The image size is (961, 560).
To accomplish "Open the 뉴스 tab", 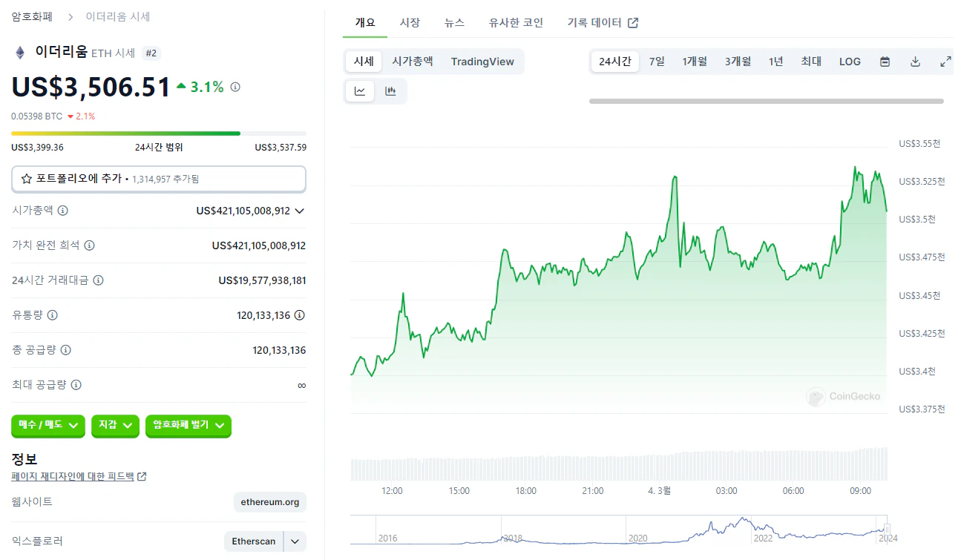I will point(454,23).
